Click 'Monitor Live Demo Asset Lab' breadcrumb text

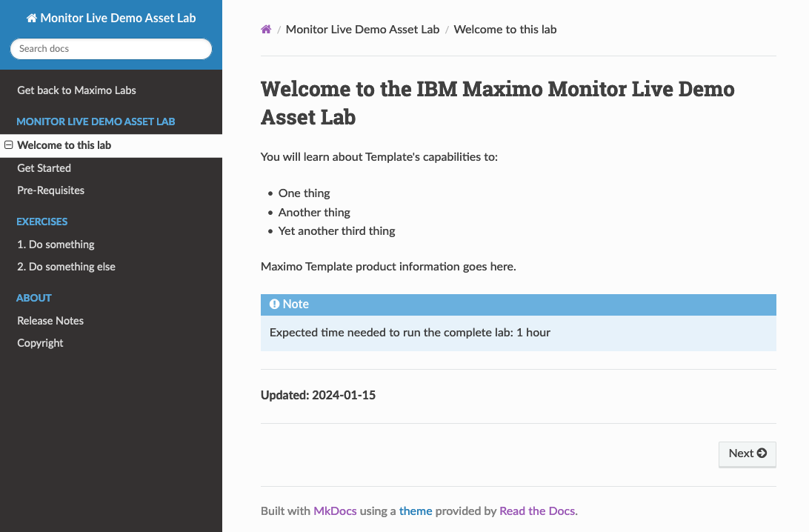click(x=363, y=30)
